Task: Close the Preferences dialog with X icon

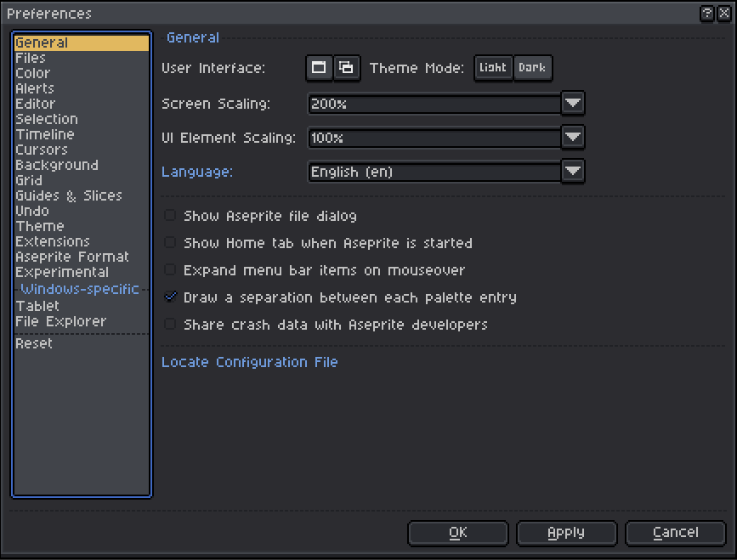Action: pos(724,13)
